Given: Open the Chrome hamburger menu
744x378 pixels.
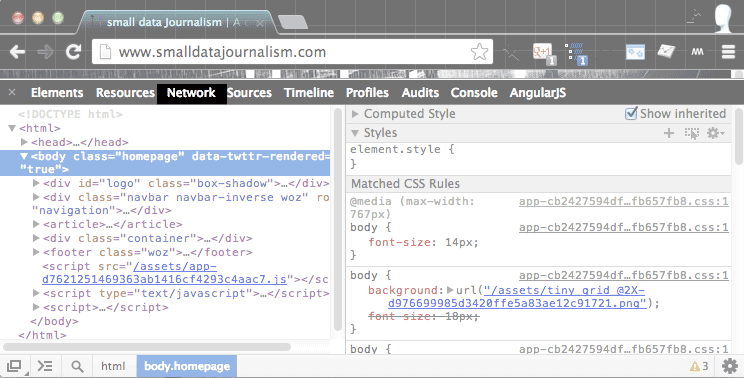Looking at the screenshot, I should point(728,52).
